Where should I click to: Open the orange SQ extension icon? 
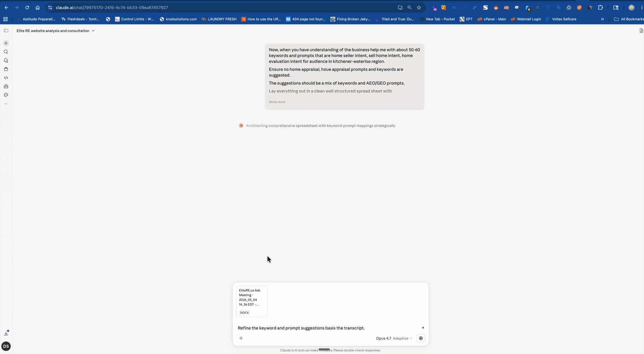click(506, 7)
